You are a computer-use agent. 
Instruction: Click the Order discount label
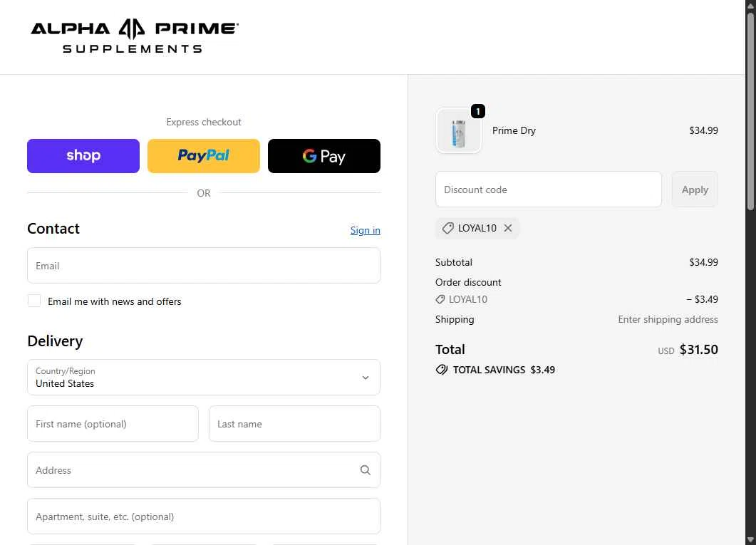pyautogui.click(x=468, y=282)
